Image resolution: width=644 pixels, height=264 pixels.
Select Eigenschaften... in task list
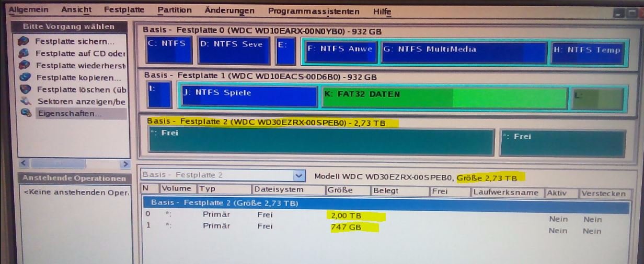pyautogui.click(x=70, y=113)
